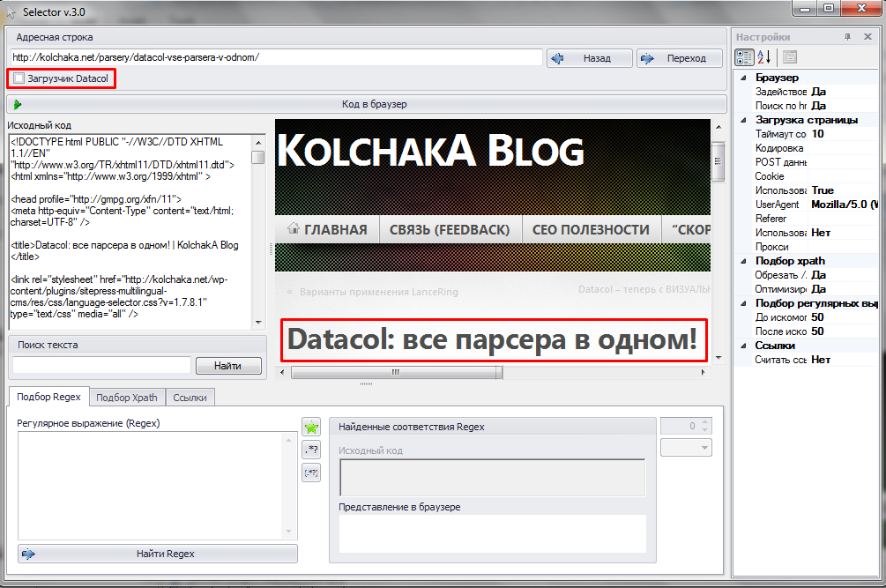Open the property pages icon in settings

pyautogui.click(x=790, y=57)
